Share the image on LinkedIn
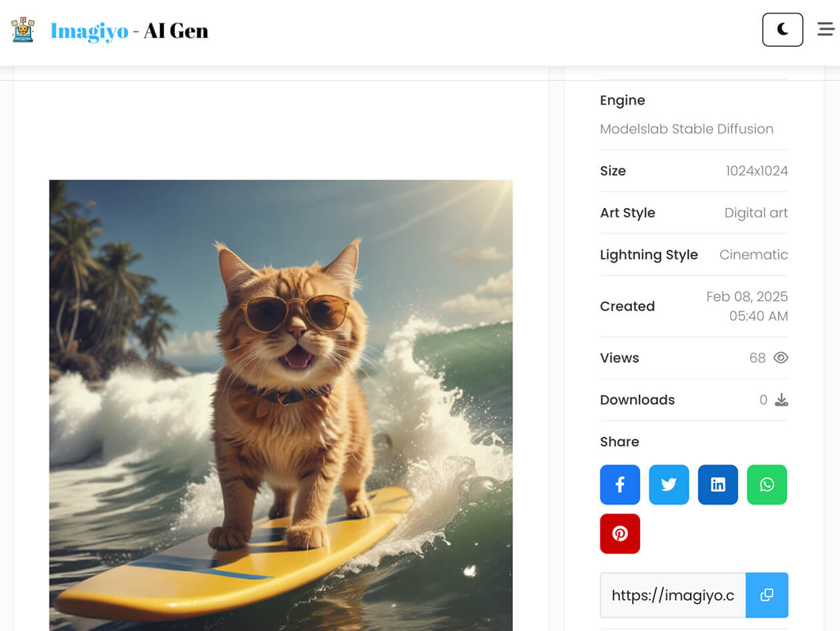The image size is (840, 631). coord(717,484)
